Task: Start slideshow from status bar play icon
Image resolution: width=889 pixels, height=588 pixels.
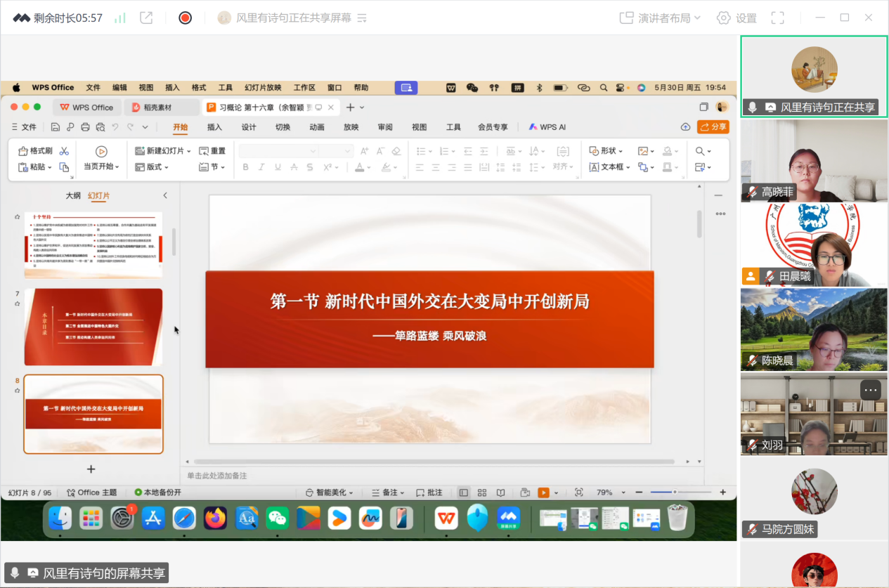Action: point(543,492)
